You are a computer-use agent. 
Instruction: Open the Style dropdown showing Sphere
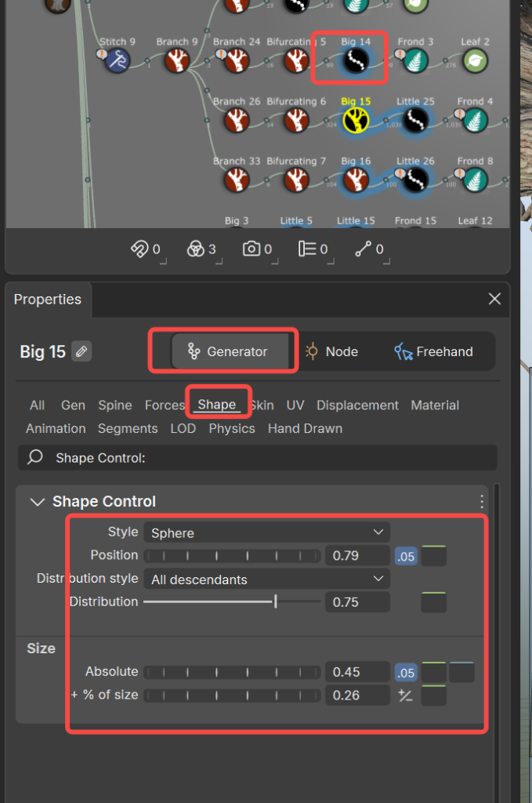pos(266,532)
